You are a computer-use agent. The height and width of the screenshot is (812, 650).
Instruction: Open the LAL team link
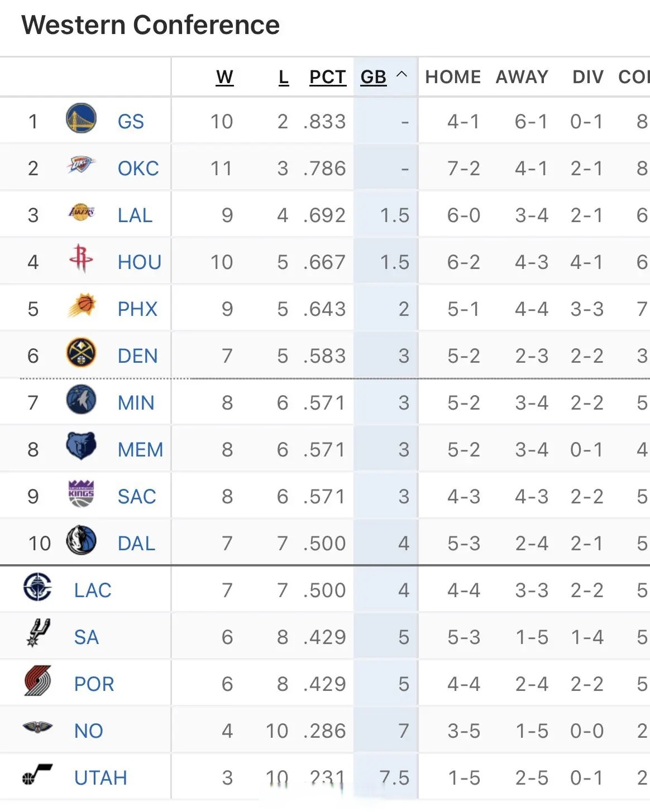tap(135, 215)
